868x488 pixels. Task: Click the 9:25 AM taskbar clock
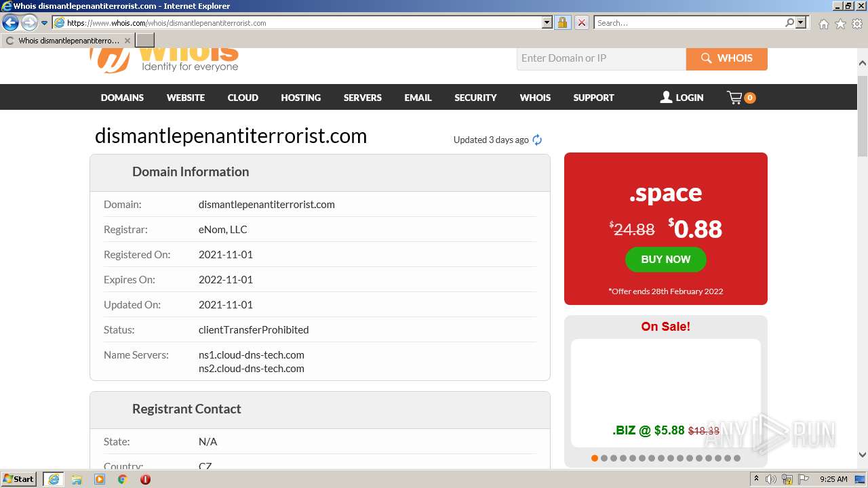point(833,479)
